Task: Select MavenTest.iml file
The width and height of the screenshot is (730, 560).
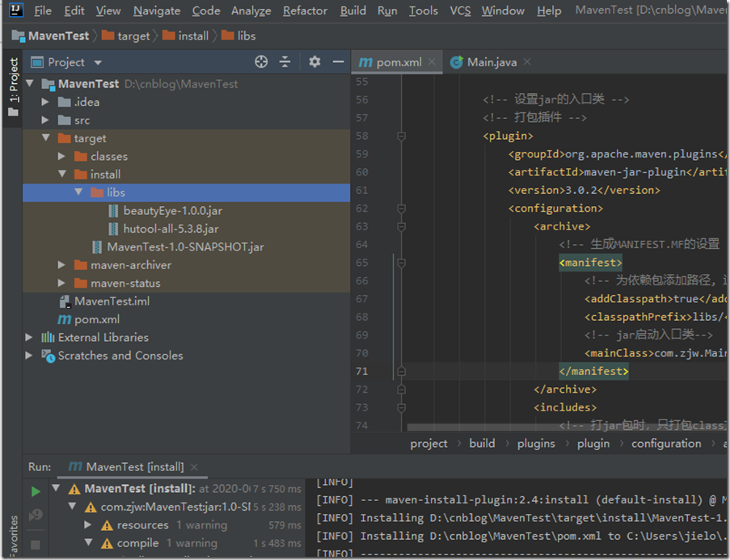Action: [105, 301]
